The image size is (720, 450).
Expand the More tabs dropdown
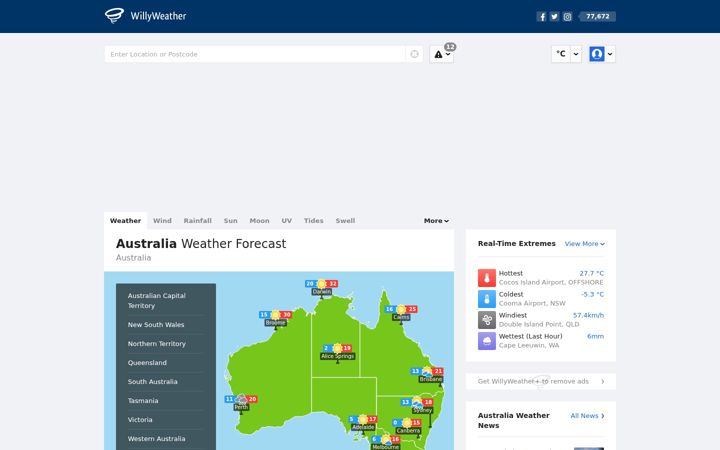(436, 221)
